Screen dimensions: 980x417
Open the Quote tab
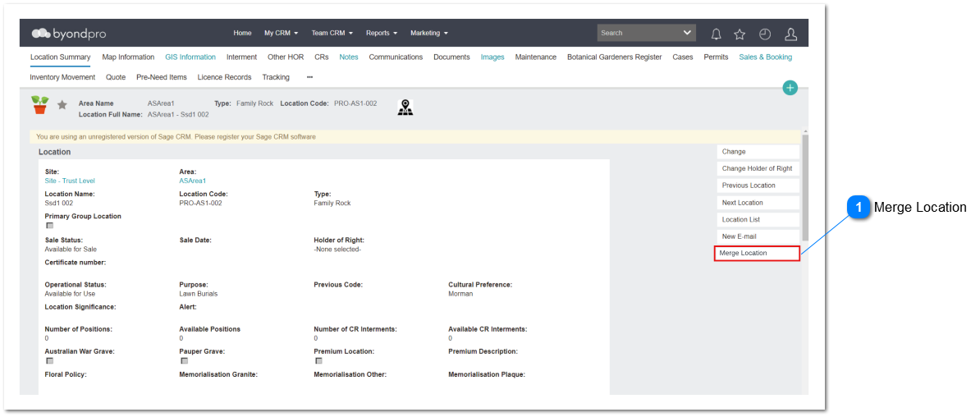point(116,77)
